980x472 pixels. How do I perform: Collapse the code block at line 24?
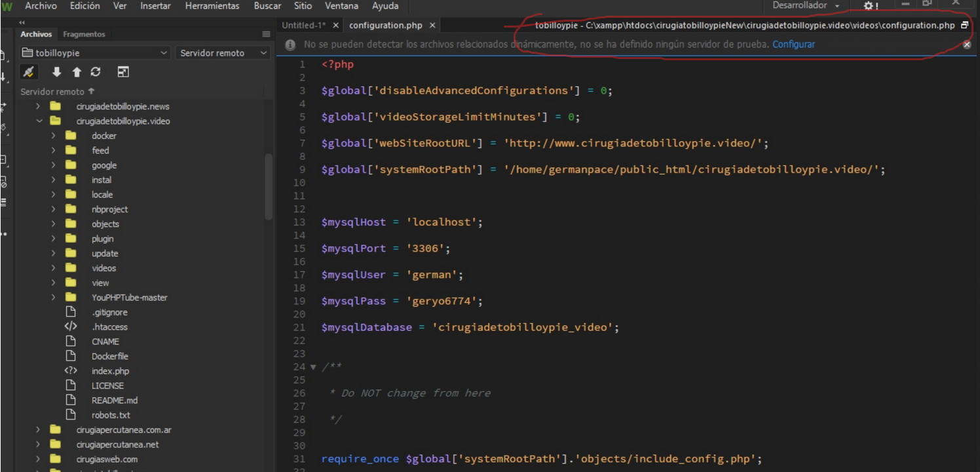(313, 367)
